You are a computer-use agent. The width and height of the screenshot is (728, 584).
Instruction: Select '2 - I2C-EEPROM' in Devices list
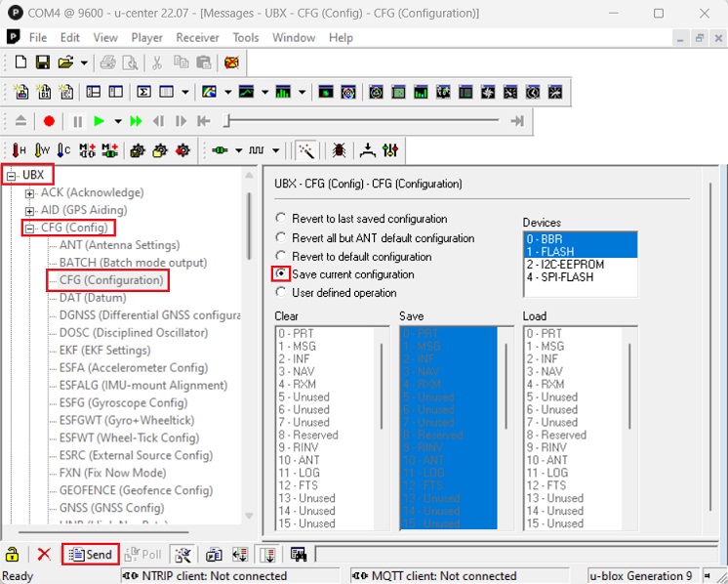click(566, 264)
